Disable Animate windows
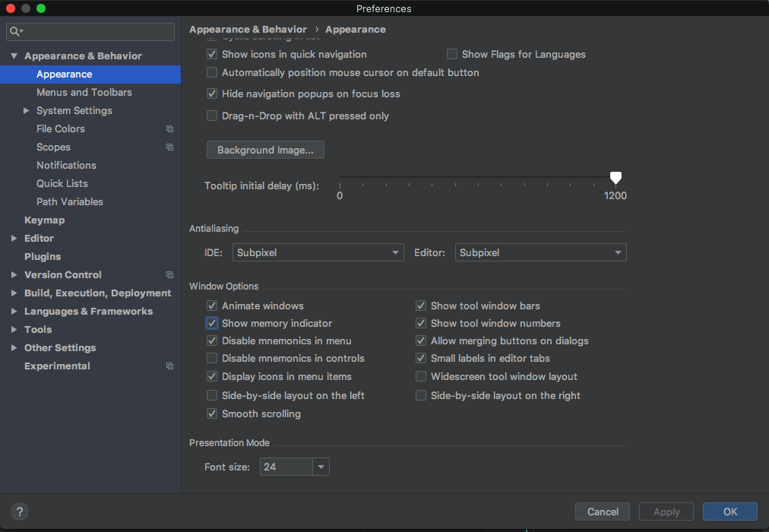The image size is (769, 532). (211, 306)
